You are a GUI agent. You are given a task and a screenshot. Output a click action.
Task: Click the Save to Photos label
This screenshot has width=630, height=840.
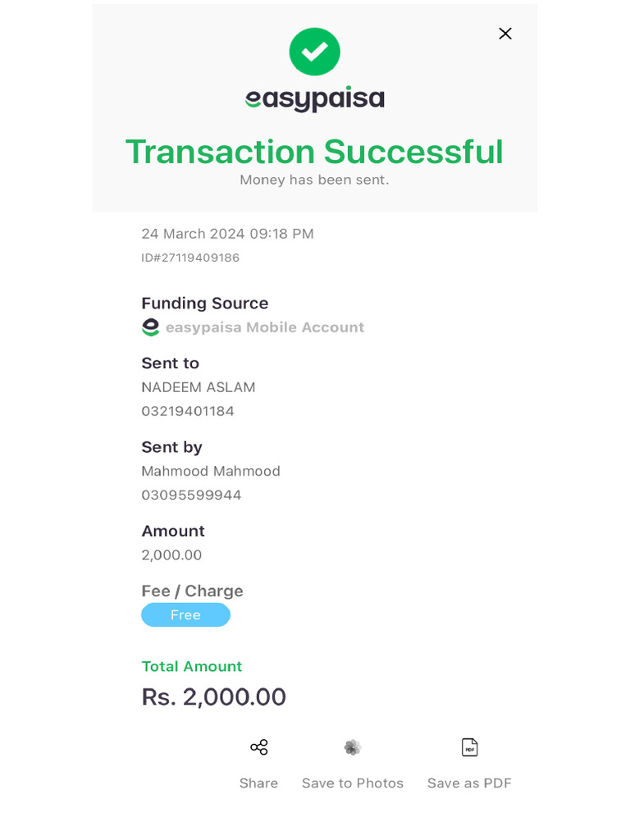pyautogui.click(x=353, y=783)
